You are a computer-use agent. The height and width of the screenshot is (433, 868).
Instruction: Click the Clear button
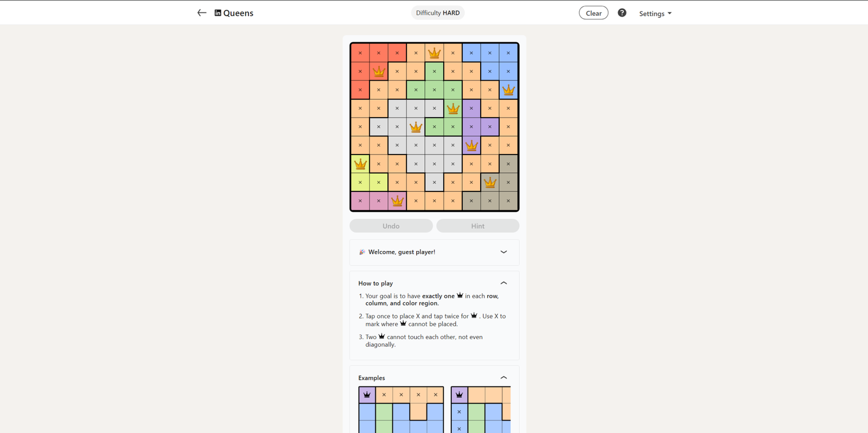pos(593,13)
